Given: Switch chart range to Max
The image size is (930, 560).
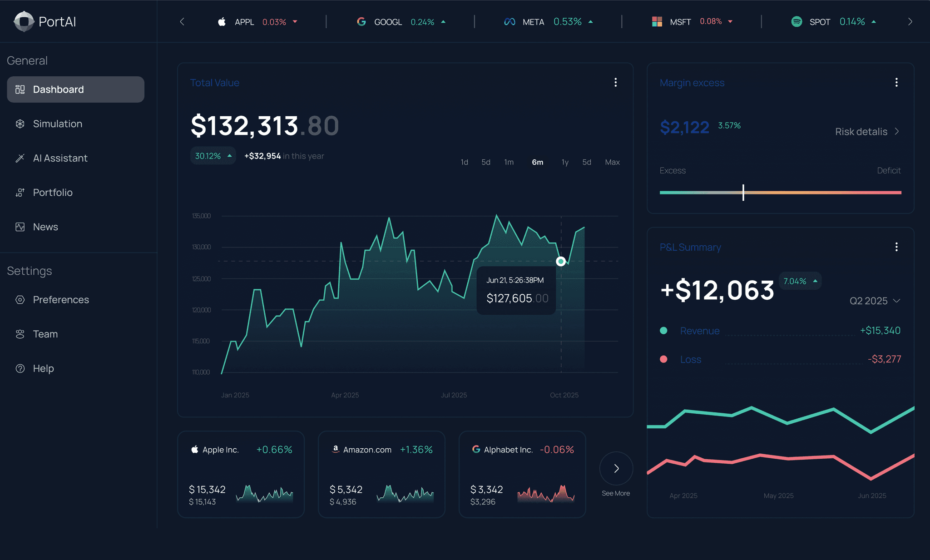Looking at the screenshot, I should (x=612, y=162).
